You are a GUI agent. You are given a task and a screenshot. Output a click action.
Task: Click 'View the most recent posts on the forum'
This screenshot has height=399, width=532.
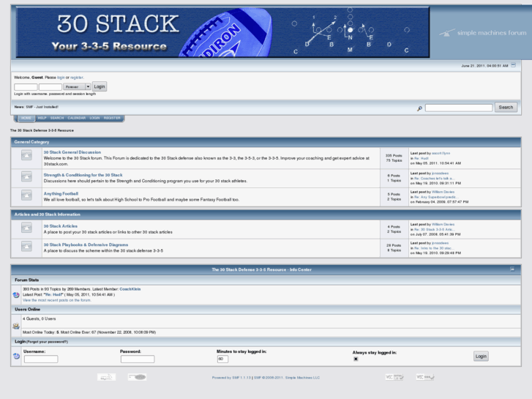(x=56, y=300)
